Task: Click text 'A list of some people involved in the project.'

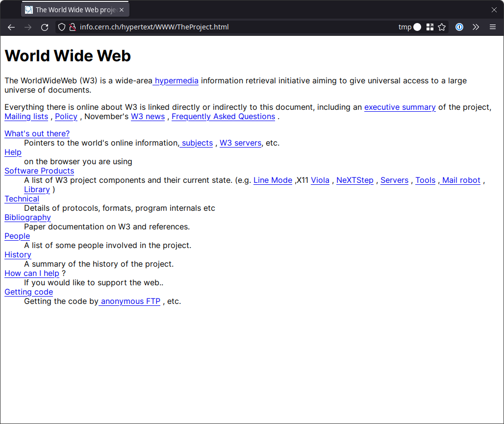Action: 108,246
